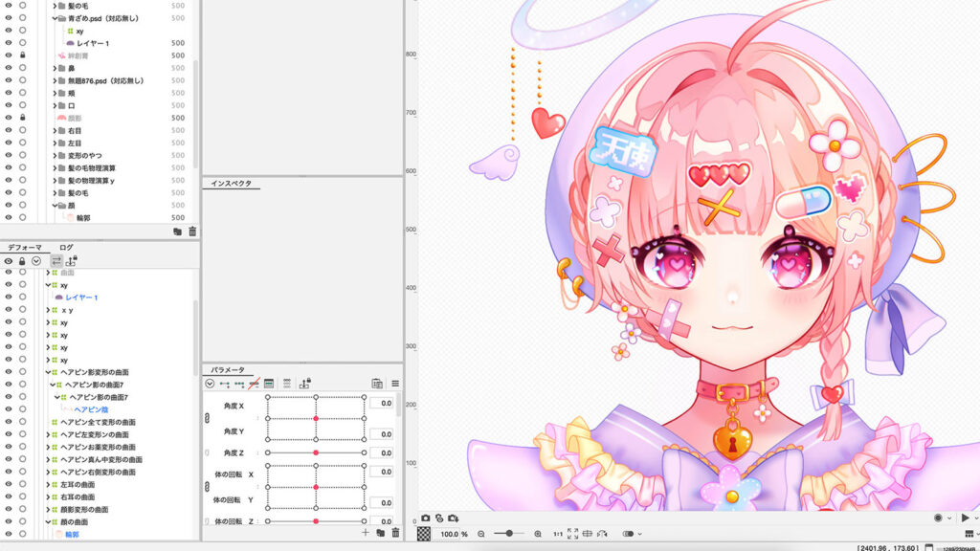Set canvas view to 1:1 scale
The width and height of the screenshot is (980, 551).
click(558, 534)
